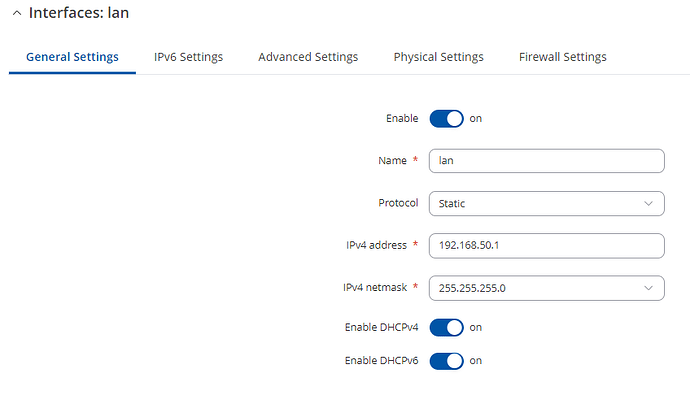Screen dimensions: 690x395
Task: Click the IPv4 netmask label
Action: (x=375, y=288)
